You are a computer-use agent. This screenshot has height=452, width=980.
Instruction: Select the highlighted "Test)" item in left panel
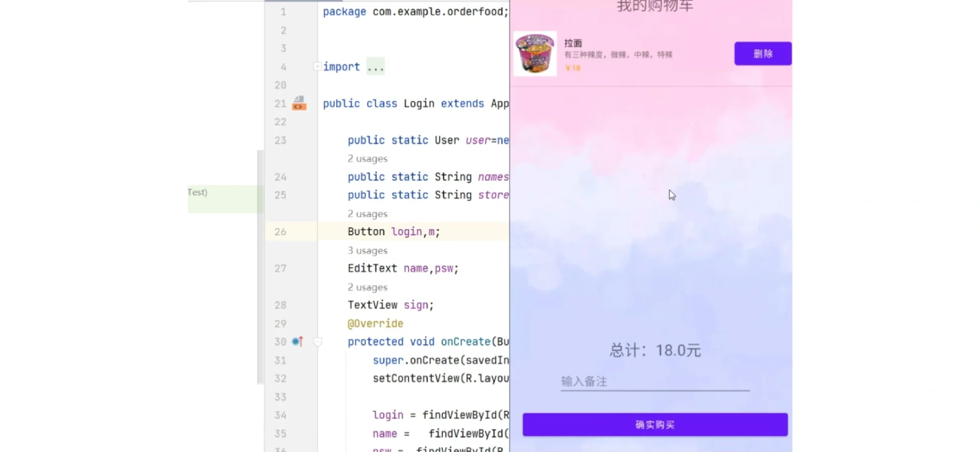[198, 192]
